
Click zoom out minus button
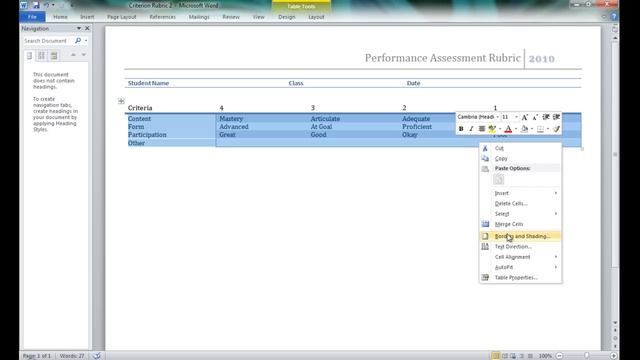pyautogui.click(x=560, y=356)
